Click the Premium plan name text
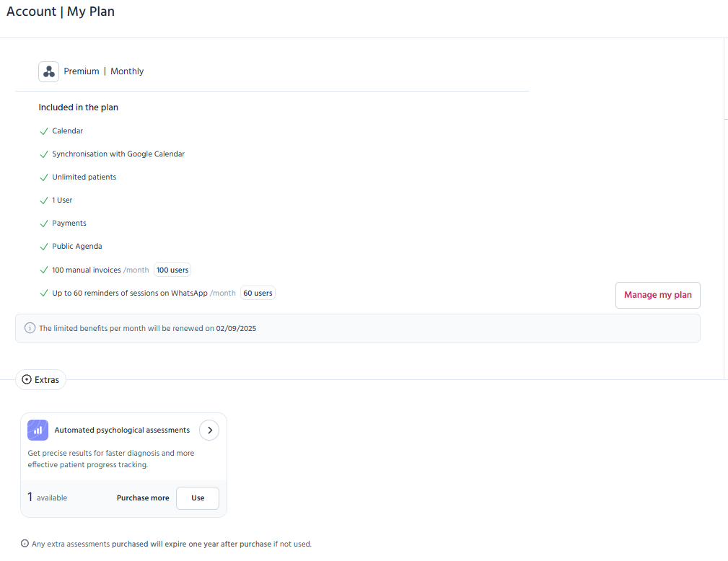Image resolution: width=728 pixels, height=561 pixels. [82, 71]
